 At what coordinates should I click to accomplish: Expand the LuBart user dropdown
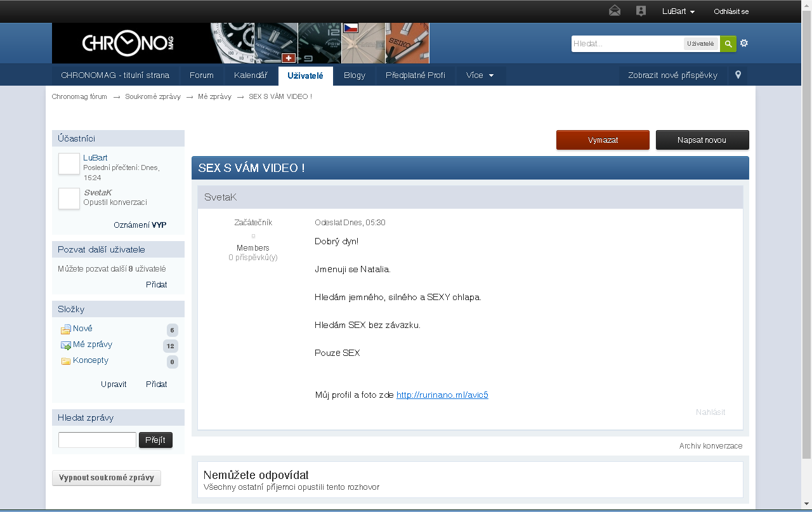(x=678, y=11)
